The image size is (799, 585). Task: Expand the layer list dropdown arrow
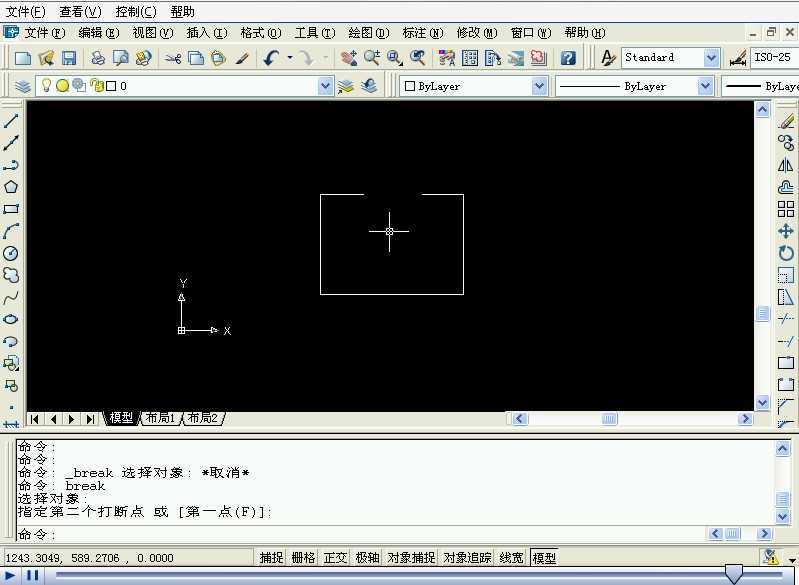325,86
